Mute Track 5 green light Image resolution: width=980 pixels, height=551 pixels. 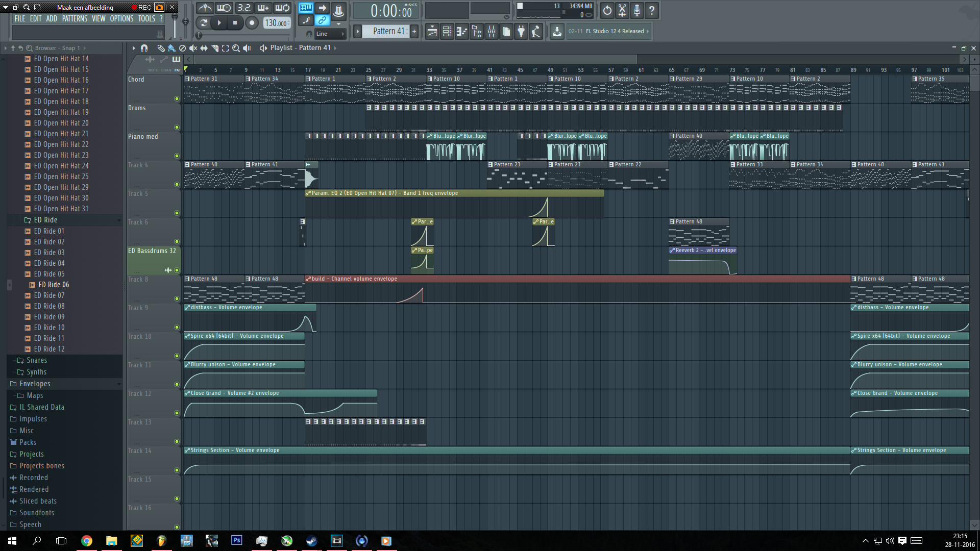(x=177, y=213)
